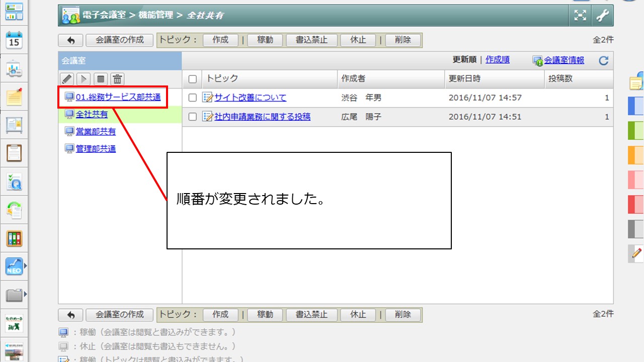
Task: Select the pencil icon on the right edge
Action: pos(636,253)
